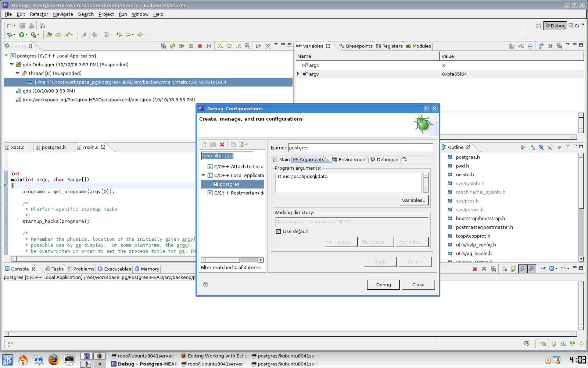Collapse the C/C++ Local Application config node

click(203, 176)
